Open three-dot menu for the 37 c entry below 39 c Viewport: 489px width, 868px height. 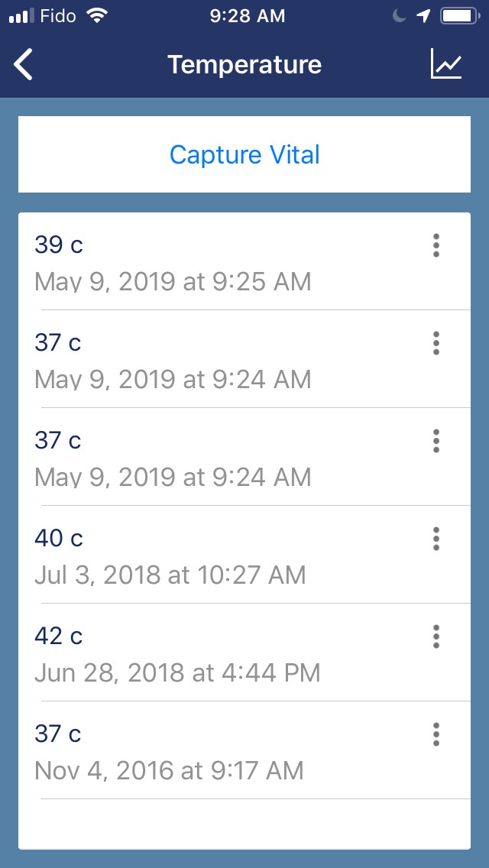click(436, 343)
